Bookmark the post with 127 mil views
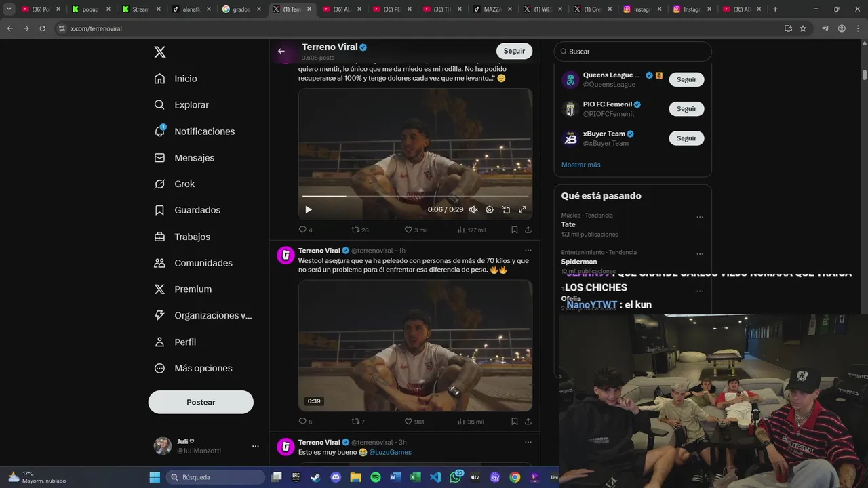The image size is (868, 488). (x=515, y=230)
